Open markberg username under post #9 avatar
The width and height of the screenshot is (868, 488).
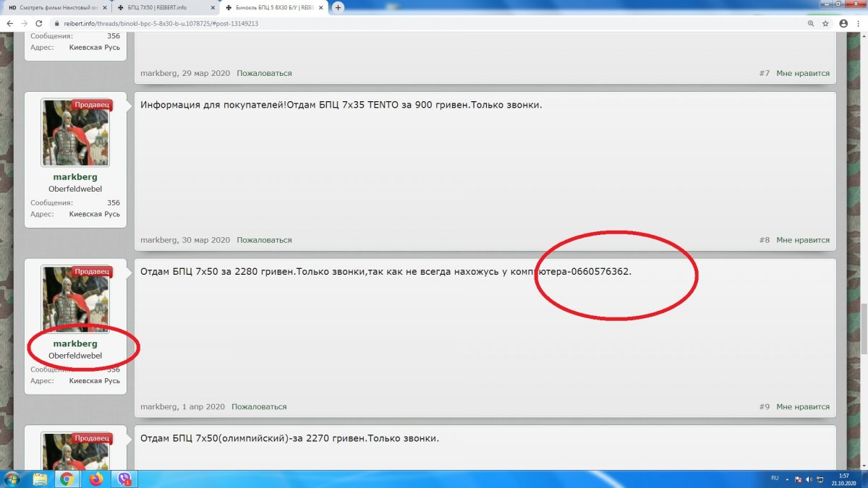75,343
